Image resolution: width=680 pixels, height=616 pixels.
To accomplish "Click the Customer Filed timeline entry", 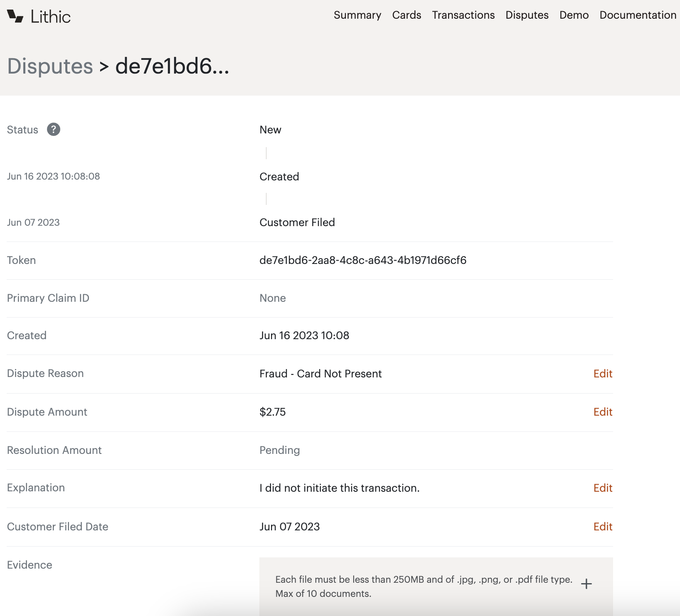I will (297, 222).
